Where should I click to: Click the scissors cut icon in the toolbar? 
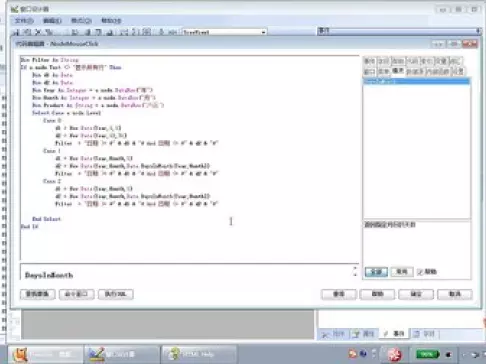[38, 32]
